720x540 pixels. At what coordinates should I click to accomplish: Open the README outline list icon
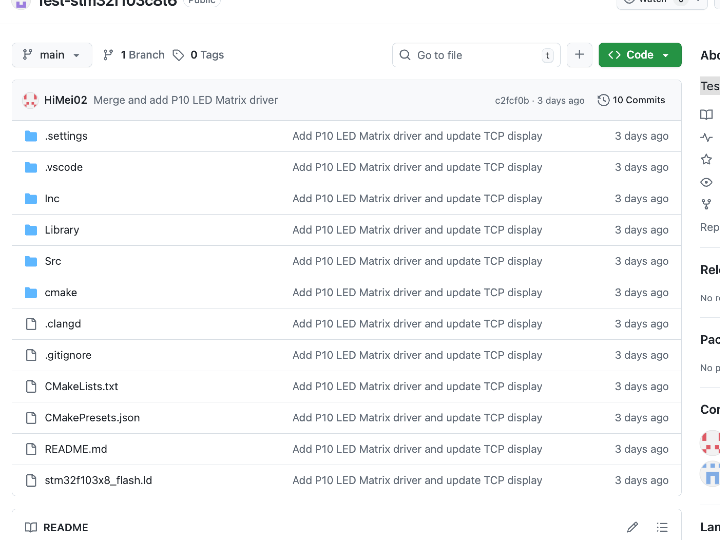(662, 527)
